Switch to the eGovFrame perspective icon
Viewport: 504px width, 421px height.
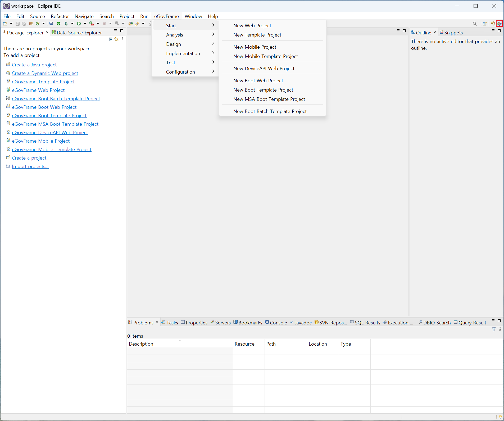[499, 24]
